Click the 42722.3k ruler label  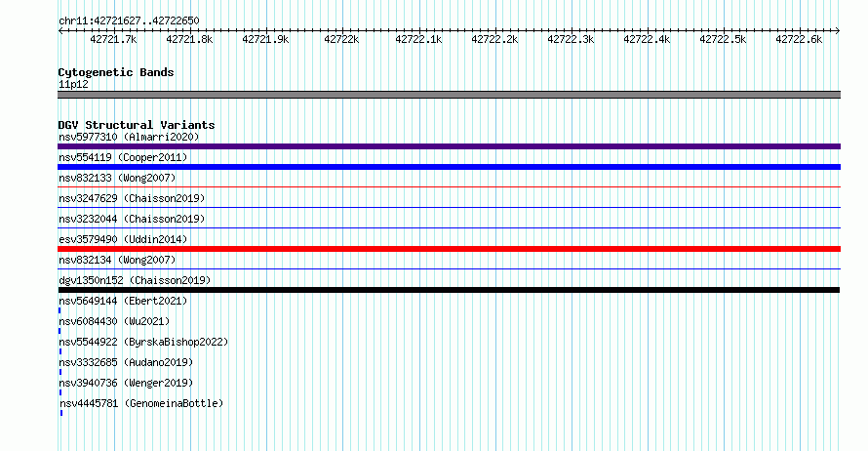pos(571,39)
